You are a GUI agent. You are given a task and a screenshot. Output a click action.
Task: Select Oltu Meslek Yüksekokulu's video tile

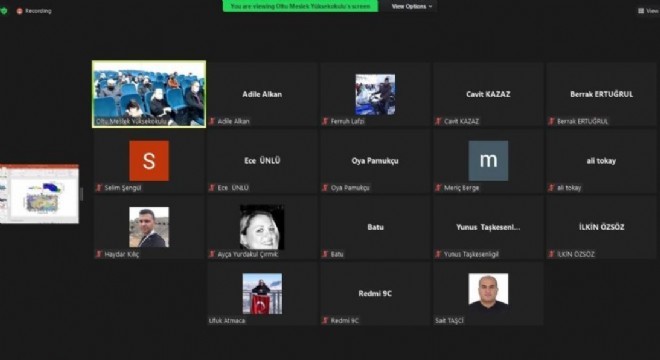(x=149, y=94)
